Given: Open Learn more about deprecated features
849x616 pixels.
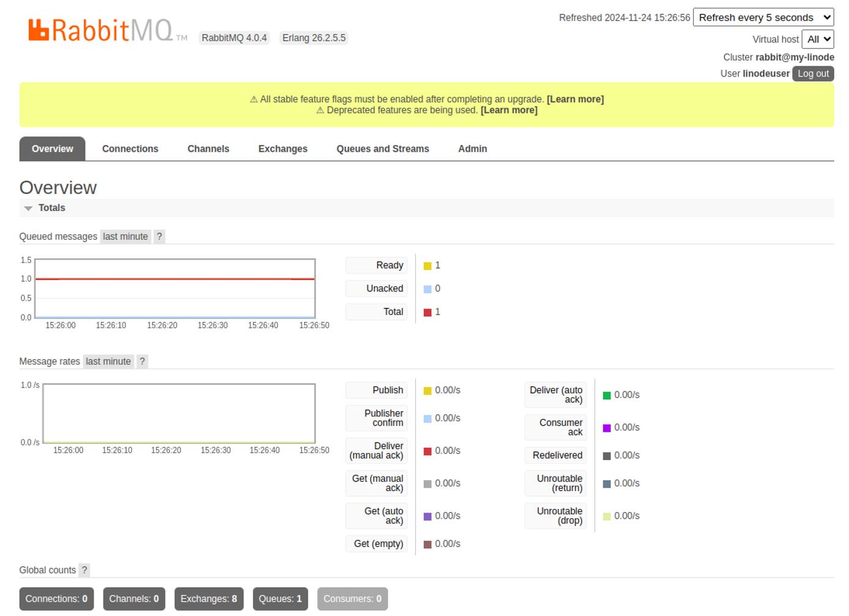Looking at the screenshot, I should coord(508,110).
